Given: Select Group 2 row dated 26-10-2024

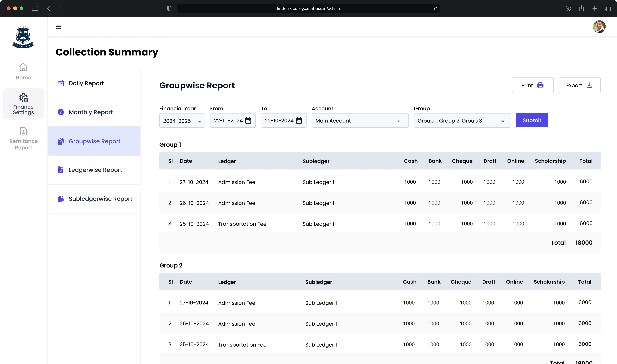Looking at the screenshot, I should [380, 323].
